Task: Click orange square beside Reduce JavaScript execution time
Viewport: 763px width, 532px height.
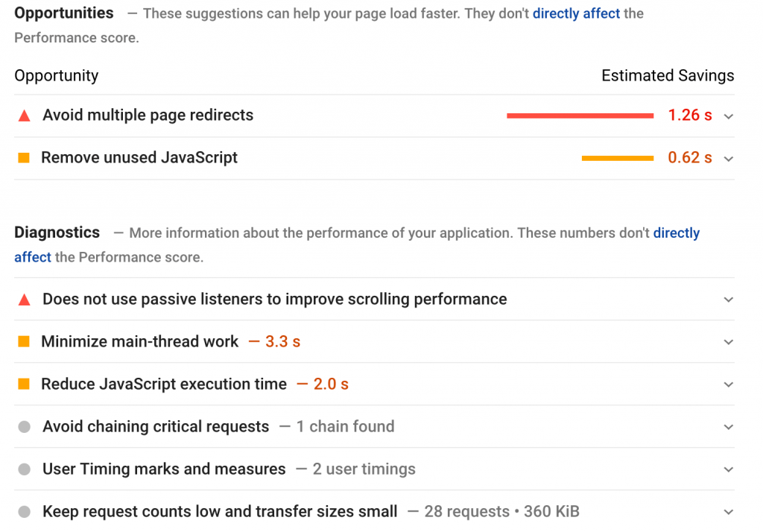Action: point(24,384)
